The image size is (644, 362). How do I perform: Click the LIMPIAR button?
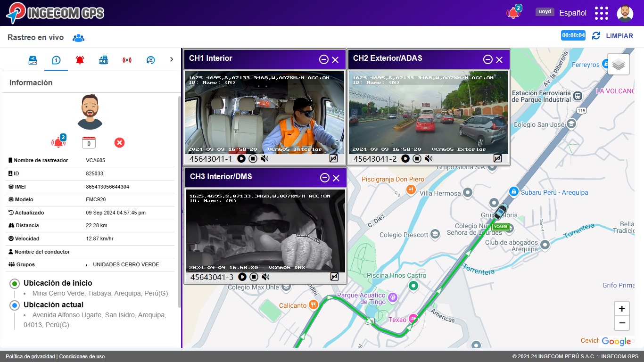(x=619, y=36)
